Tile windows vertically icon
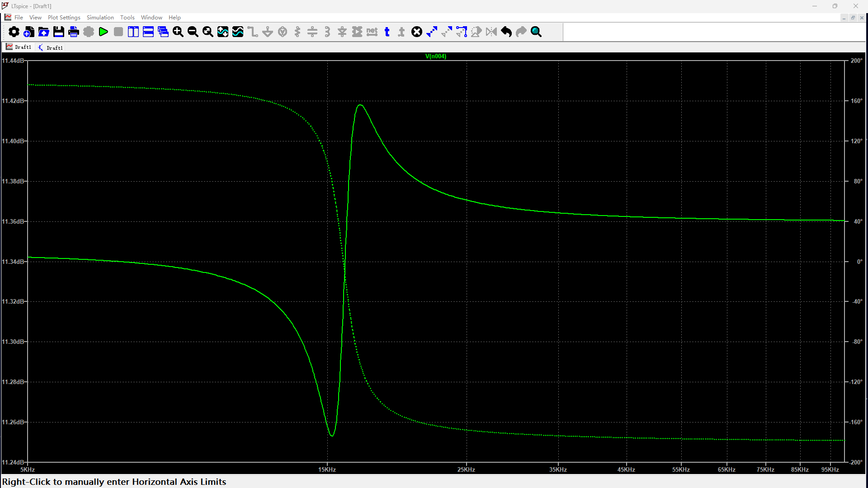The image size is (868, 488). pyautogui.click(x=133, y=32)
